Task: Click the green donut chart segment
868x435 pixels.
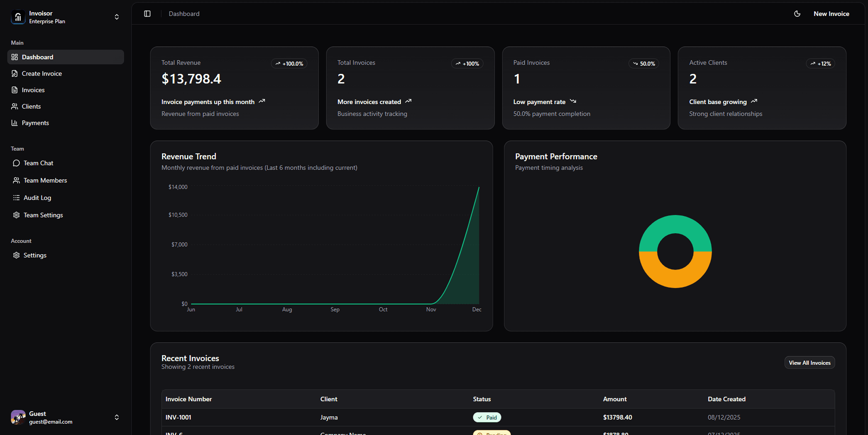Action: point(675,224)
